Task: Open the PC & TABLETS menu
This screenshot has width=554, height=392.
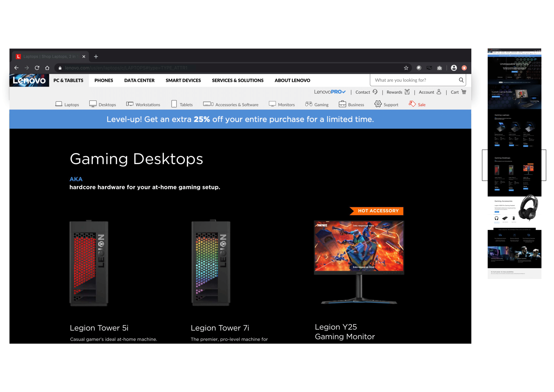Action: click(68, 80)
